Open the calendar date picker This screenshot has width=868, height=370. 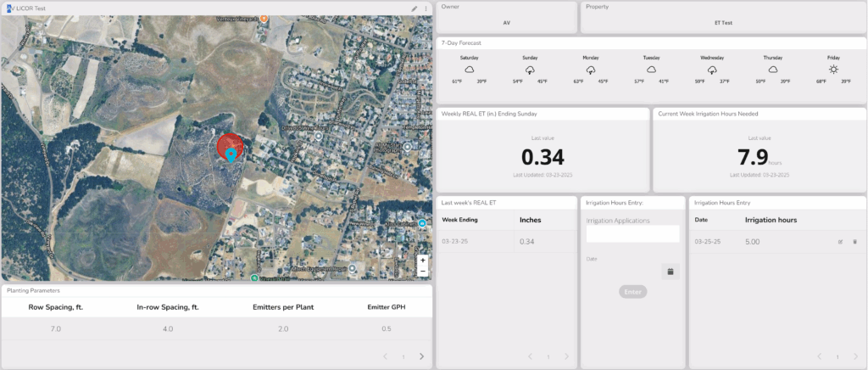(x=670, y=272)
